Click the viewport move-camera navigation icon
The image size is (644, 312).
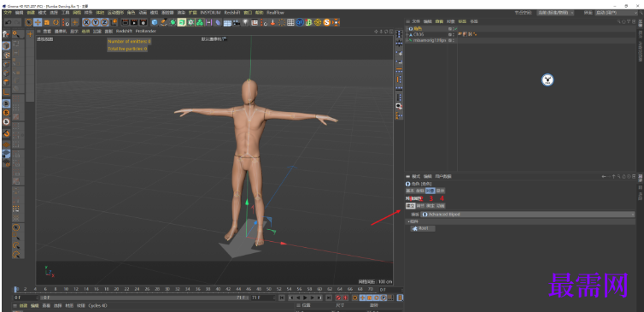click(376, 32)
